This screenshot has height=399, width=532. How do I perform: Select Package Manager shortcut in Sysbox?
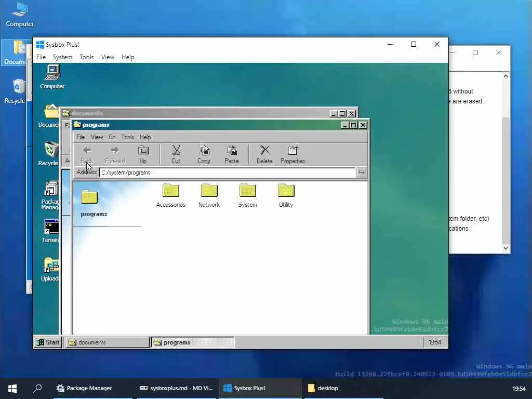pos(50,196)
